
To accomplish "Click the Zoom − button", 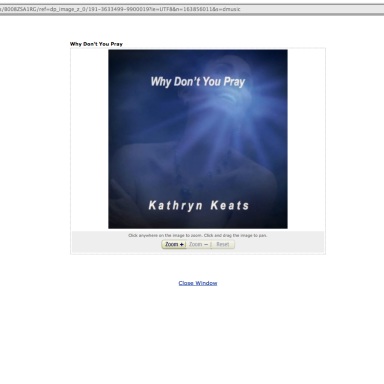I will tap(198, 244).
